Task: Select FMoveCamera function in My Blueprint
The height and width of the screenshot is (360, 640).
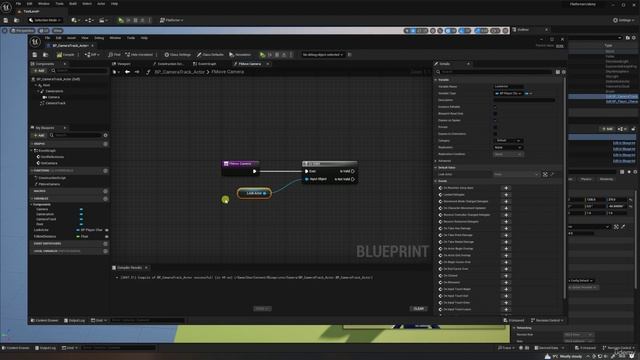Action: [x=50, y=184]
